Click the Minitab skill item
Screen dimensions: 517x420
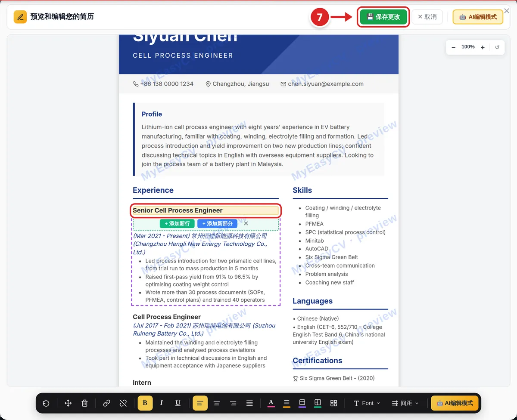pos(315,241)
